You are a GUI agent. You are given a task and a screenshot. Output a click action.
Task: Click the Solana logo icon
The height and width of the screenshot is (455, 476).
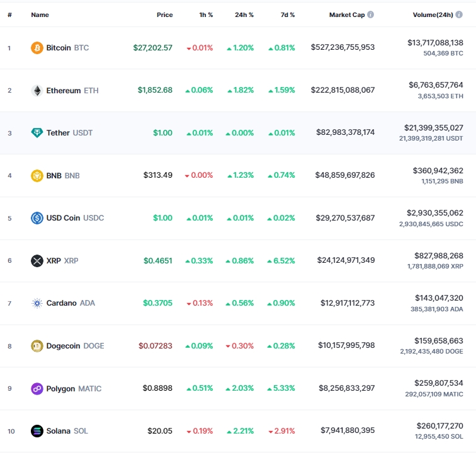(37, 431)
